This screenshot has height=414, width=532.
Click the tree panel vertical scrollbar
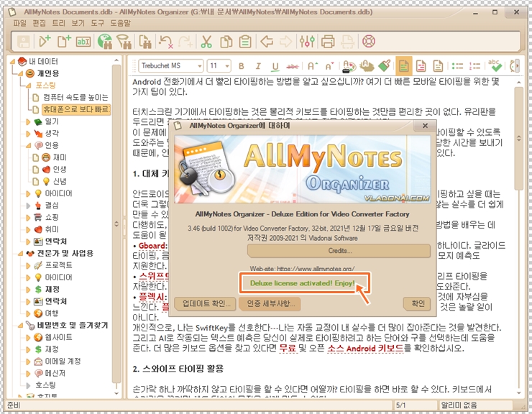tap(116, 224)
